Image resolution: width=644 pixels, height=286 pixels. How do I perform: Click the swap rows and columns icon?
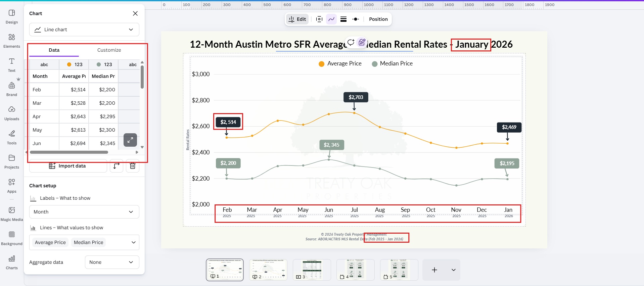coord(117,166)
